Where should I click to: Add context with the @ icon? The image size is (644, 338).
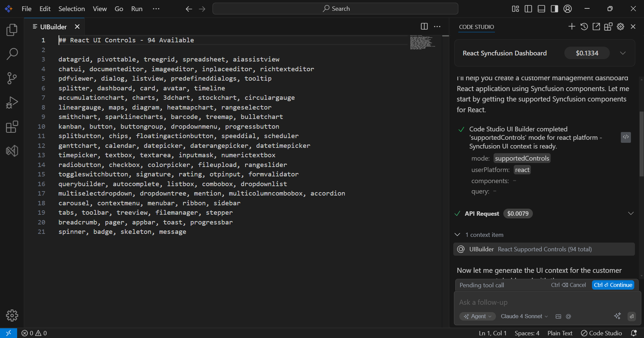568,316
